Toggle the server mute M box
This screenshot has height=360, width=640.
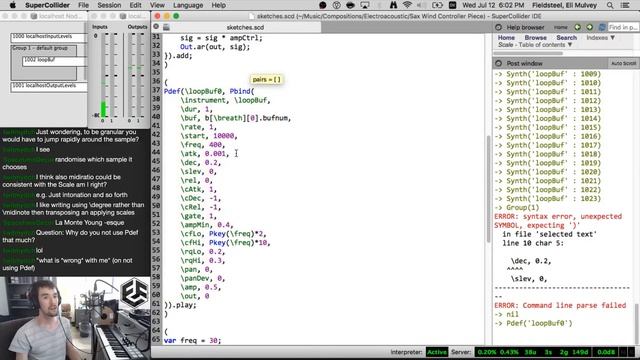(x=623, y=352)
